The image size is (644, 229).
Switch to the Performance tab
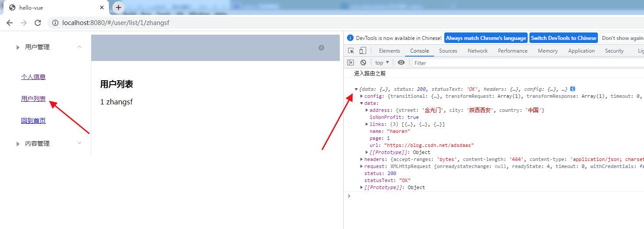pyautogui.click(x=513, y=51)
